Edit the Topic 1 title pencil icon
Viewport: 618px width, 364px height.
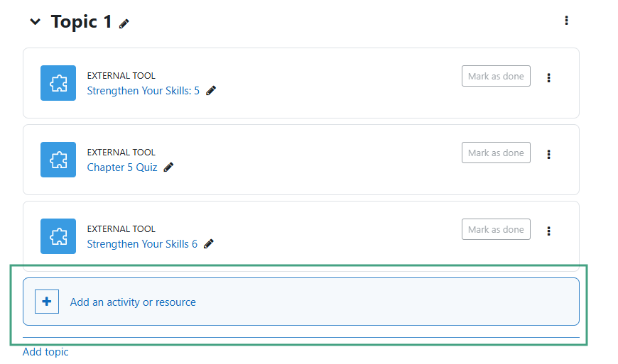(x=124, y=24)
